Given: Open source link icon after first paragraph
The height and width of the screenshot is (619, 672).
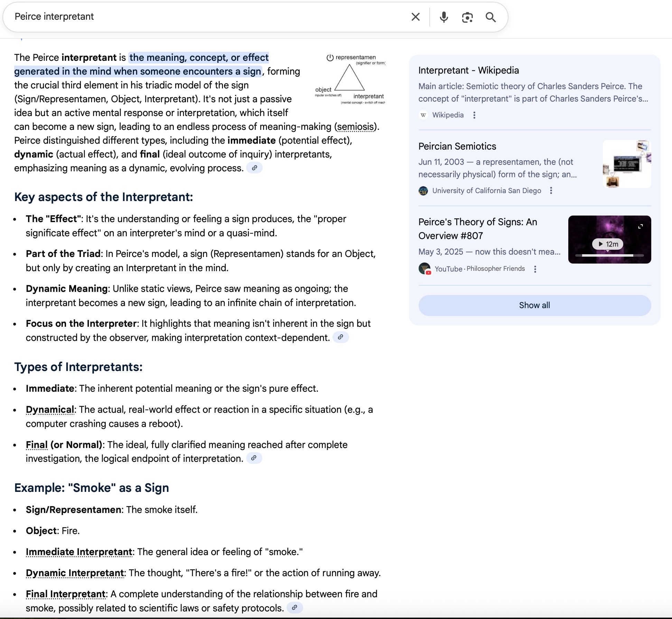Looking at the screenshot, I should pos(254,168).
